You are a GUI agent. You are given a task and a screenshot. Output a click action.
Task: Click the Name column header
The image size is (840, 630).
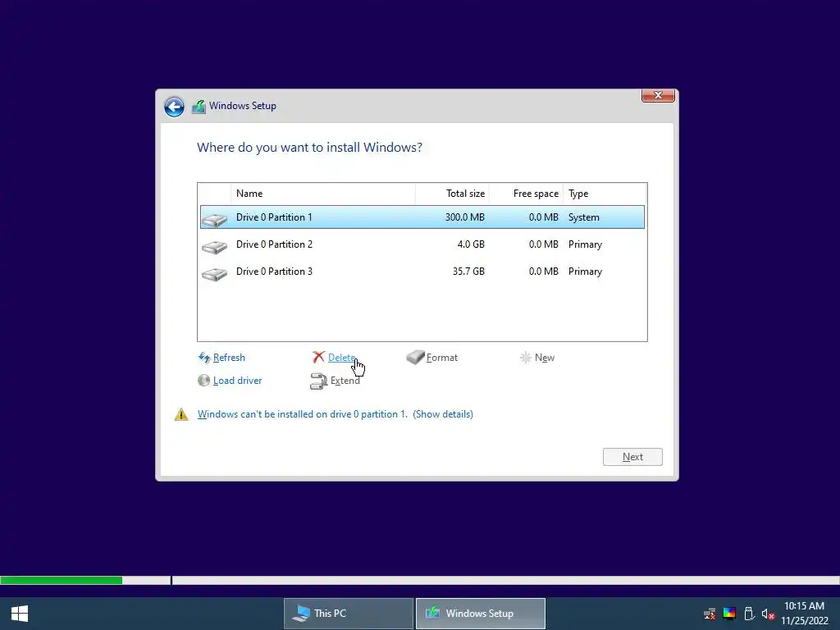323,194
